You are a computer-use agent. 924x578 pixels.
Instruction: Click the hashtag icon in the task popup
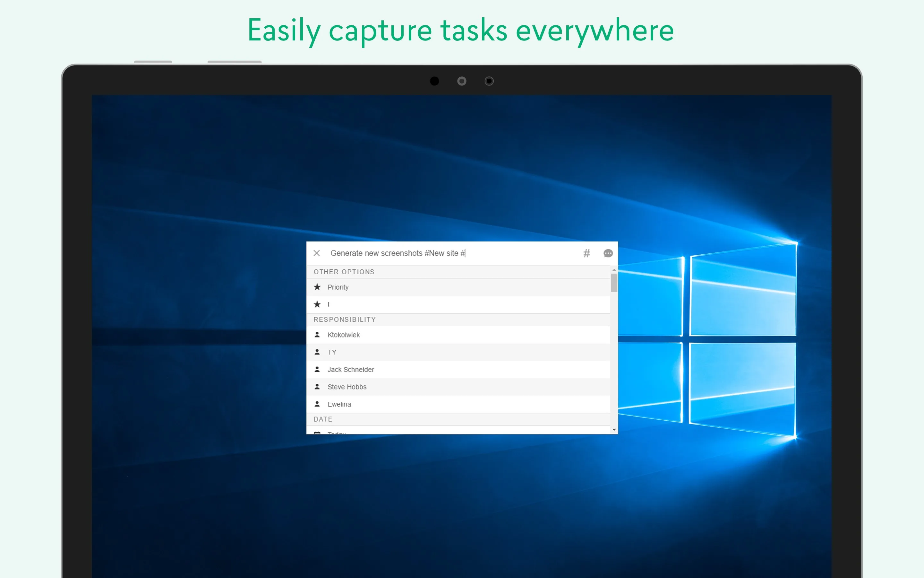(586, 253)
